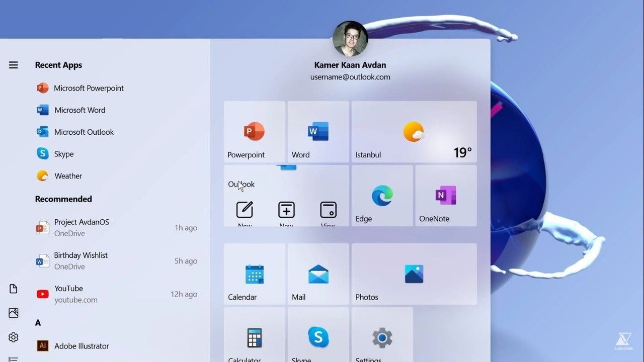Image resolution: width=644 pixels, height=362 pixels.
Task: Click the rightmost View icon in the Outlook tile
Action: click(x=328, y=210)
